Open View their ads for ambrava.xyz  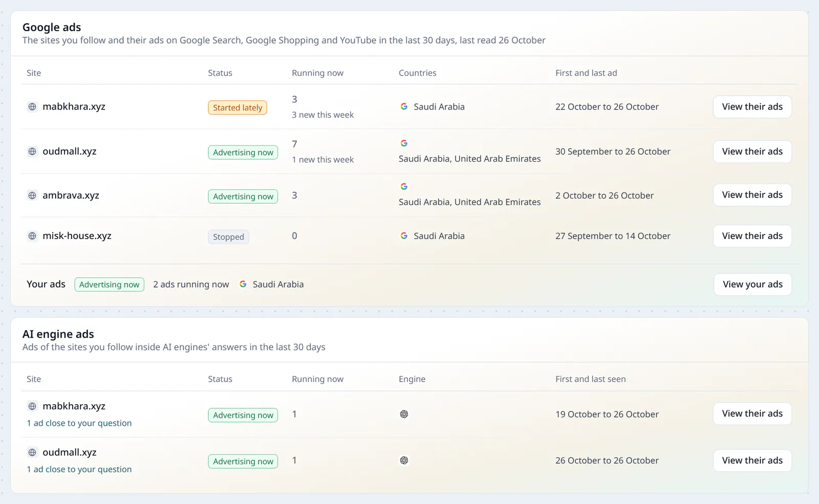tap(752, 195)
